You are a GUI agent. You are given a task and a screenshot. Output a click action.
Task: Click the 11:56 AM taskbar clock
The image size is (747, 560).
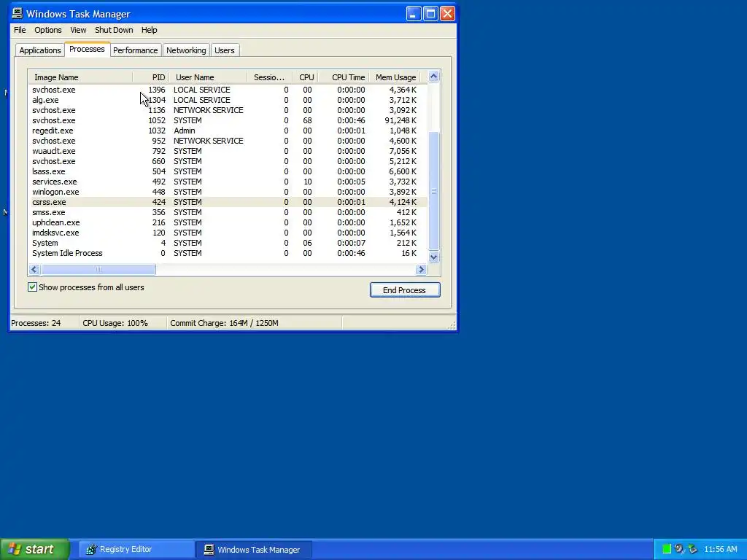(720, 550)
